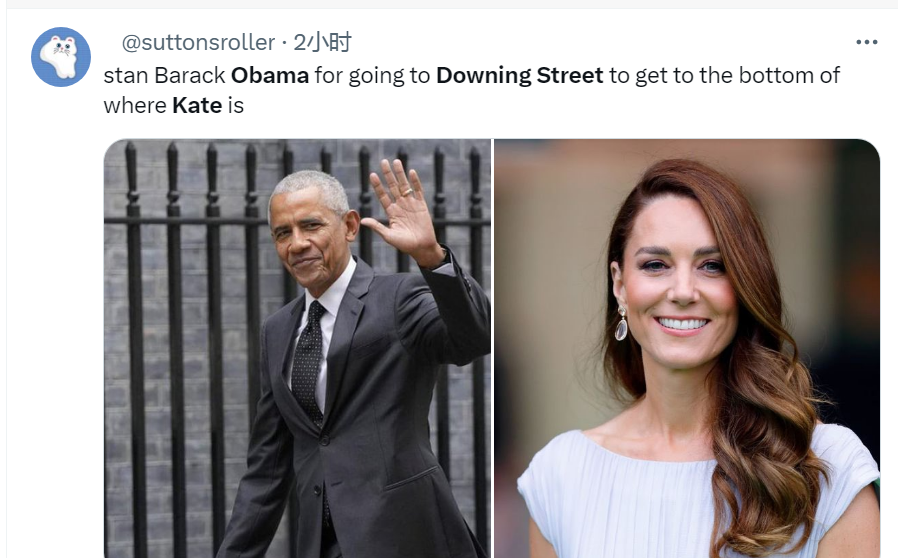This screenshot has height=558, width=898.
Task: Click the bold "Downing Street" text
Action: 519,75
